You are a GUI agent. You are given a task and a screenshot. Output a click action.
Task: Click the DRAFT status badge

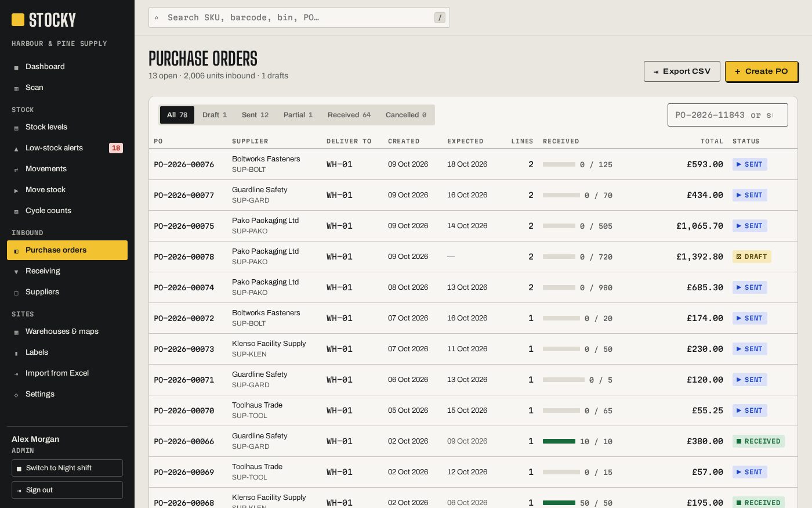pyautogui.click(x=752, y=257)
